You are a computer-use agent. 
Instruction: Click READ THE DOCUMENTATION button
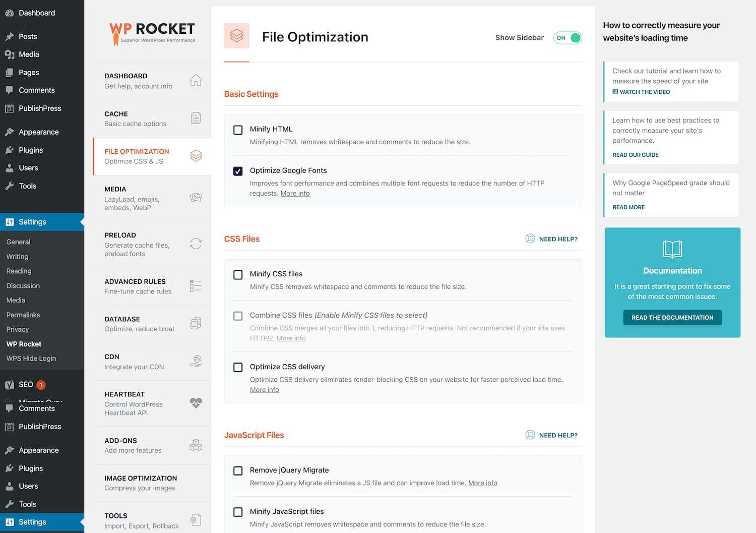pos(672,317)
